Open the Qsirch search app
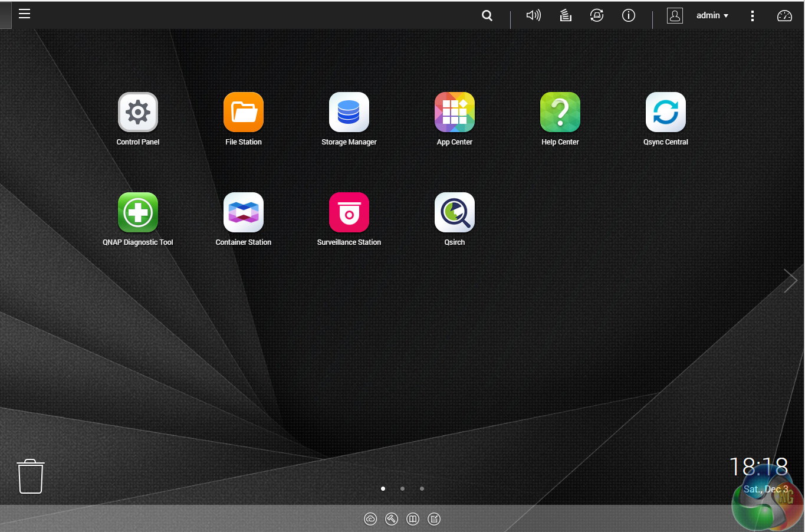 coord(455,212)
